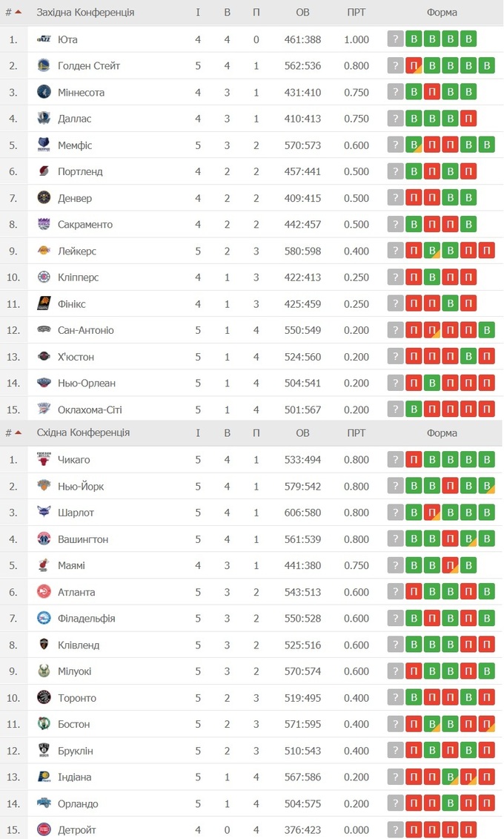Click Мемфіс's first green В form badge

click(414, 145)
